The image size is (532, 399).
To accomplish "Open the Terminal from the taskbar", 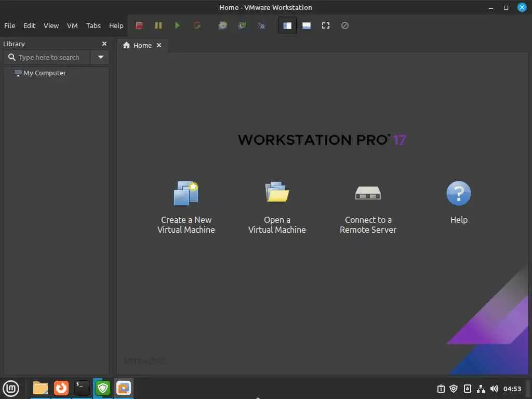I will [82, 388].
